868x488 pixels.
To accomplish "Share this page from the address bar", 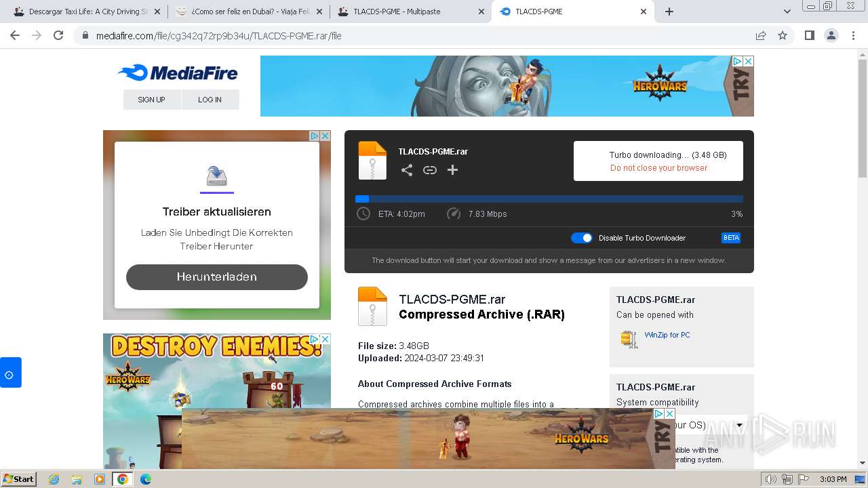I will [761, 35].
